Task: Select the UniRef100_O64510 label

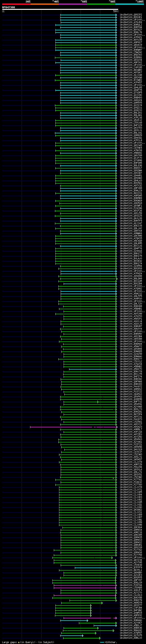Action: pyautogui.click(x=131, y=394)
